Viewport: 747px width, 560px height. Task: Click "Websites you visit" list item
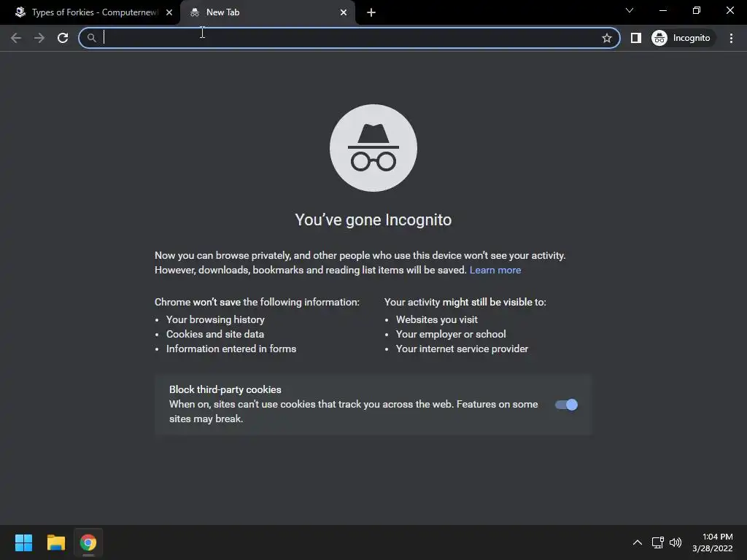[436, 319]
